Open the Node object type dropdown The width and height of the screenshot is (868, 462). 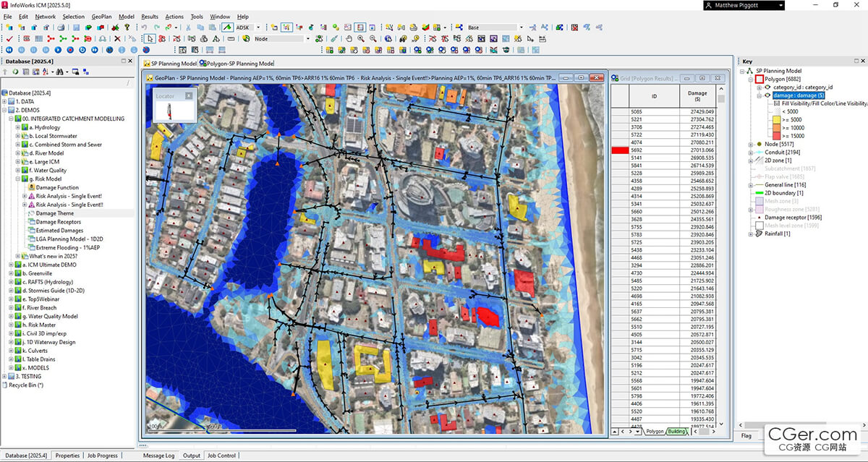(308, 38)
